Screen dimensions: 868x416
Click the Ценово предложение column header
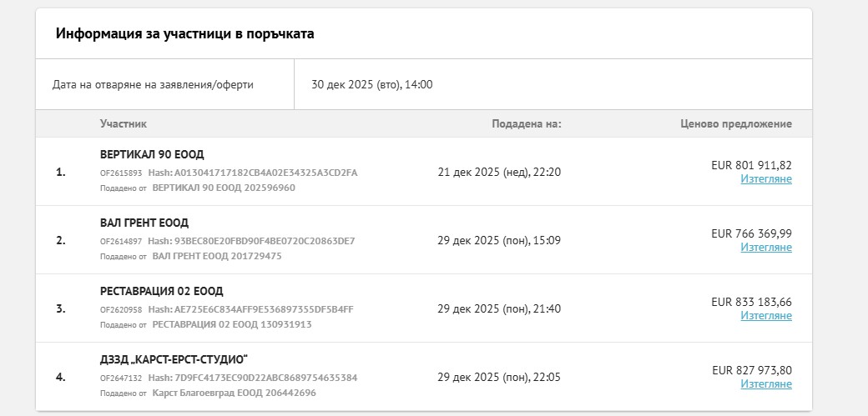736,124
